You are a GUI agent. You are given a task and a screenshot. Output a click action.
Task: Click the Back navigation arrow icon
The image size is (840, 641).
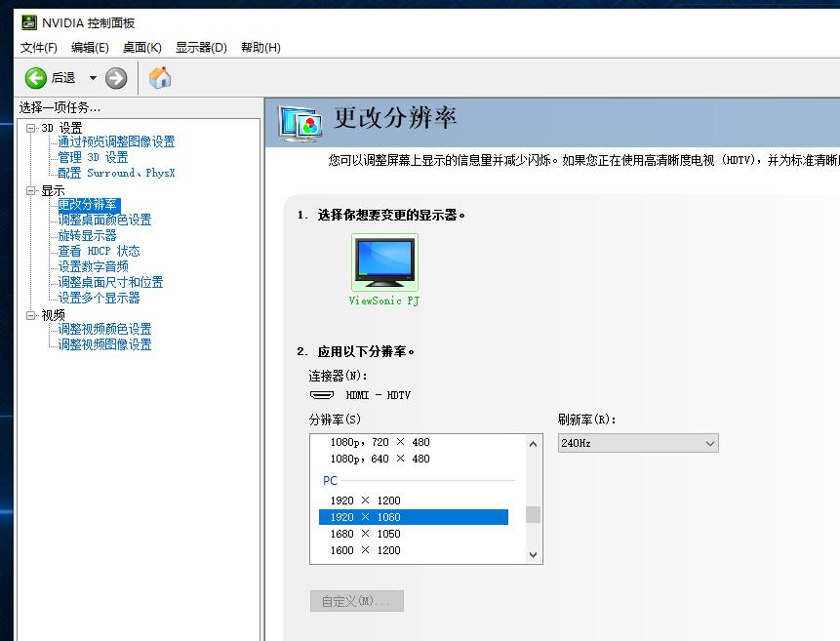pos(33,77)
